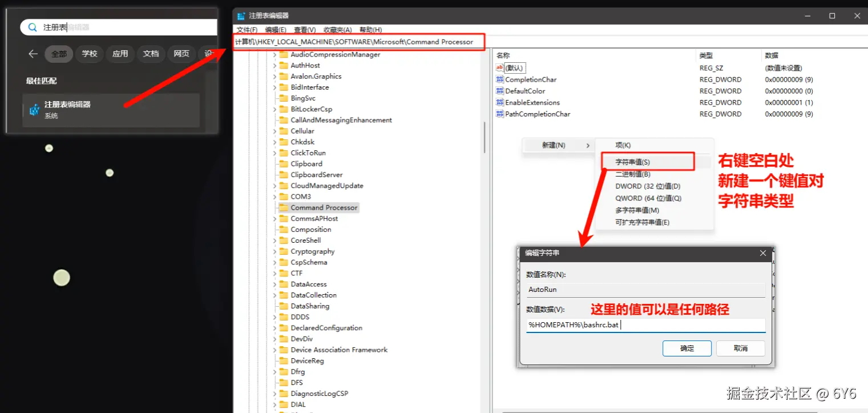Expand the ClickToRun tree node
The image size is (868, 413).
(x=274, y=153)
